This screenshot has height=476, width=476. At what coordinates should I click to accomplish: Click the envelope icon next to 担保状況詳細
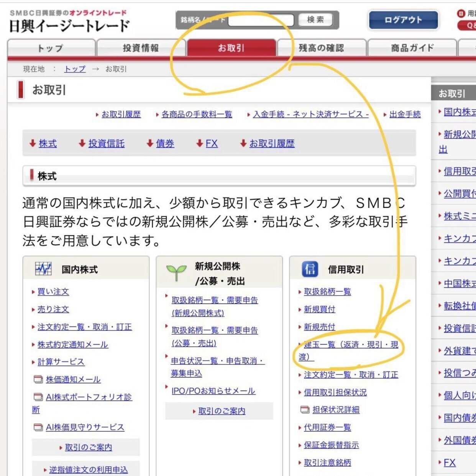point(304,409)
